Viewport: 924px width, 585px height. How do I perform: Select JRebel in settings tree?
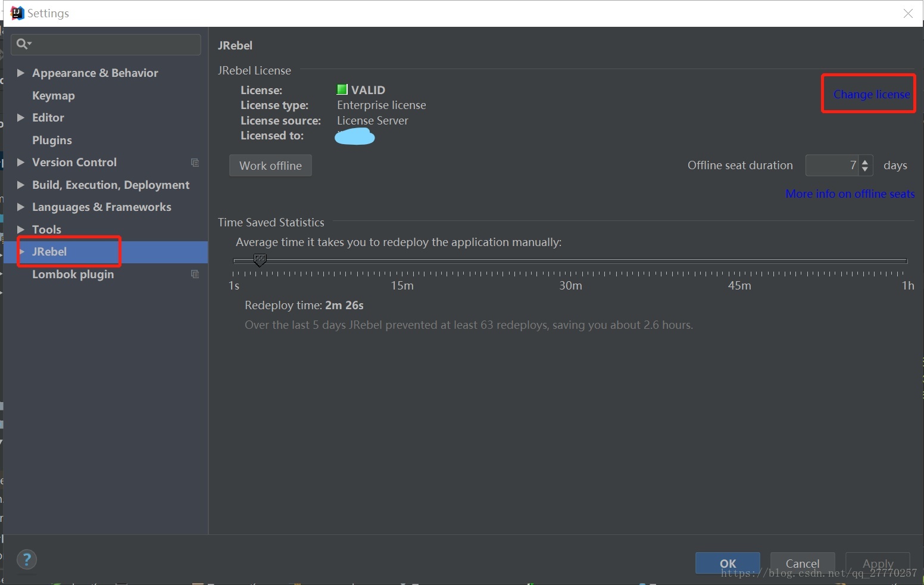pos(49,252)
